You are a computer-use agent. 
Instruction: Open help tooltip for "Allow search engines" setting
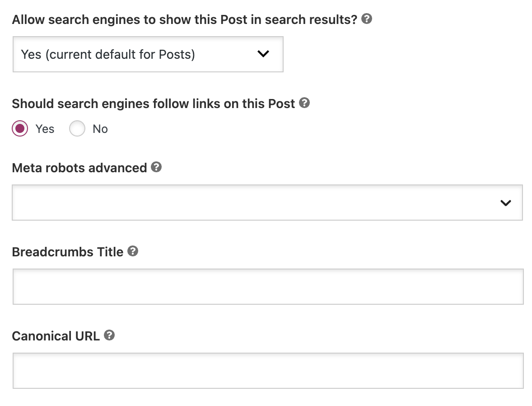point(367,19)
